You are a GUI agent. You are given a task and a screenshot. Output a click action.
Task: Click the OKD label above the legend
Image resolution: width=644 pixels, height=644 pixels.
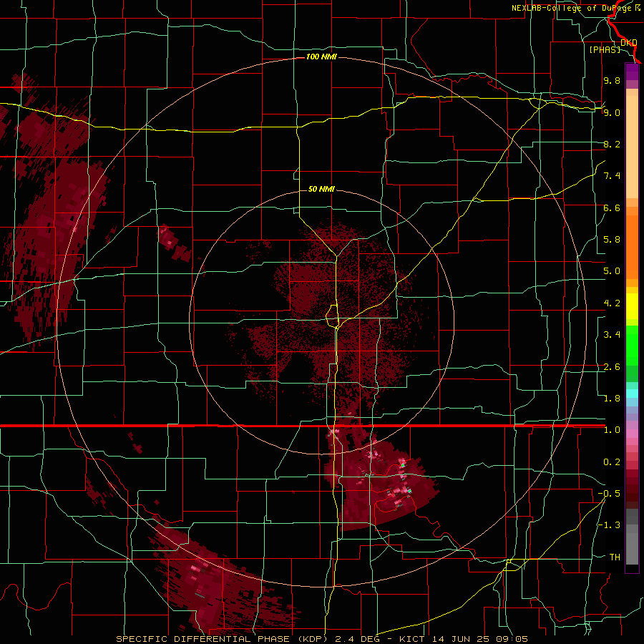tap(628, 42)
